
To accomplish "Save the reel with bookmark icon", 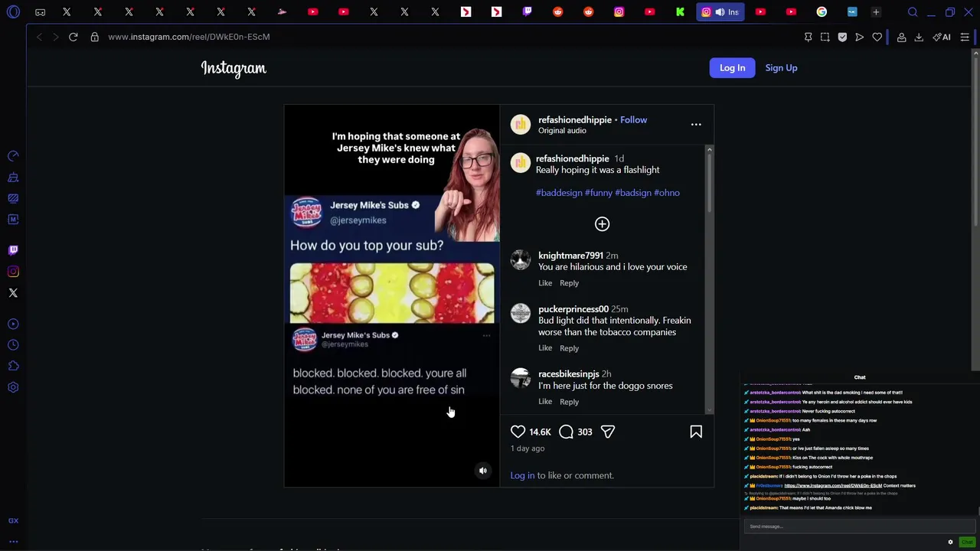I will coord(696,432).
